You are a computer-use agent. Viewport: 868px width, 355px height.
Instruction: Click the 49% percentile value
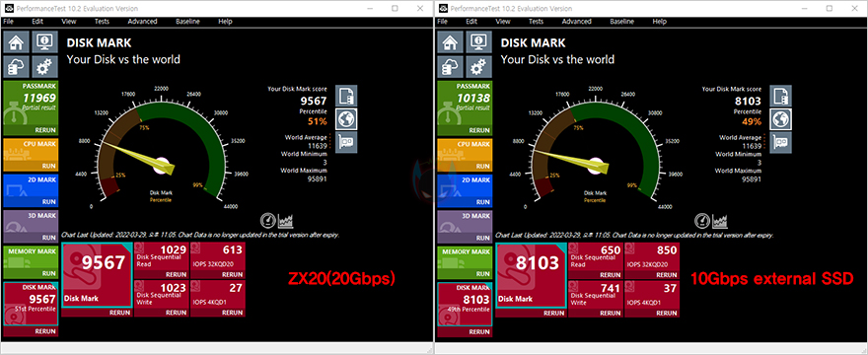(x=752, y=121)
